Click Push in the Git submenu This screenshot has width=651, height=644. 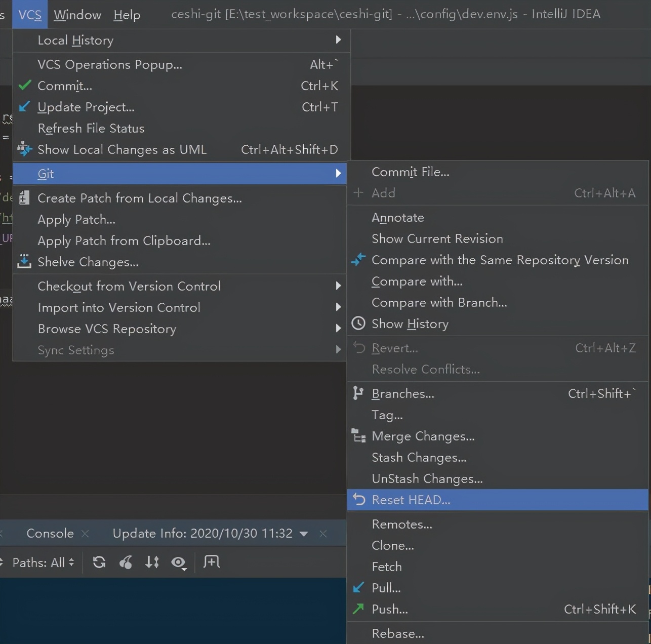[389, 610]
